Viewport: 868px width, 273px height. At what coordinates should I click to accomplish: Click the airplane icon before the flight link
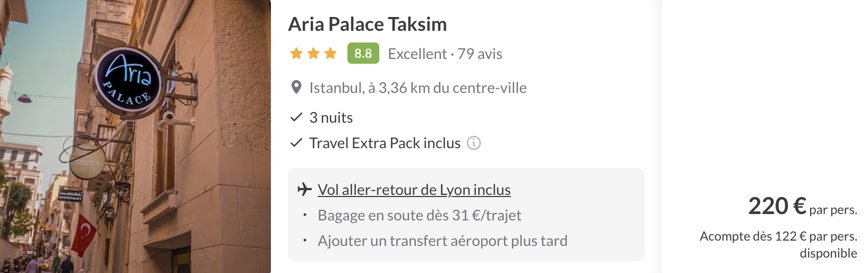tap(304, 189)
